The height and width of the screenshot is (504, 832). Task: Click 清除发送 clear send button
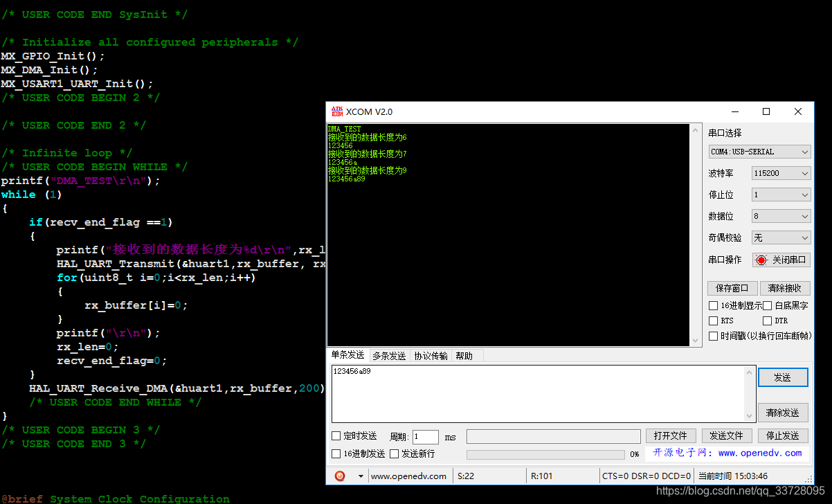tap(782, 413)
